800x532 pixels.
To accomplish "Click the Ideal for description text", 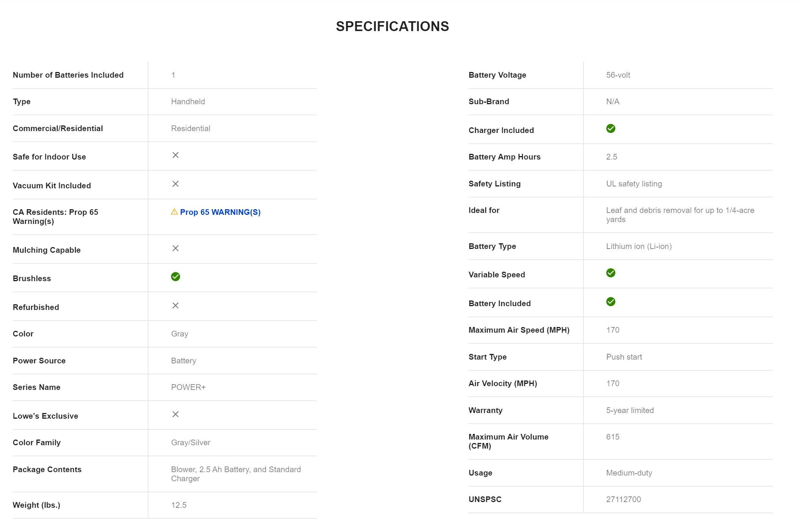I will click(x=680, y=215).
